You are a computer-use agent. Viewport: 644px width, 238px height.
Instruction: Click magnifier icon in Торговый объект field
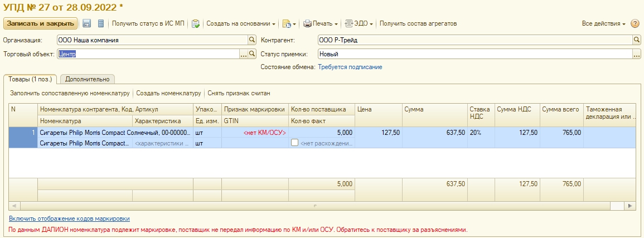pos(251,54)
